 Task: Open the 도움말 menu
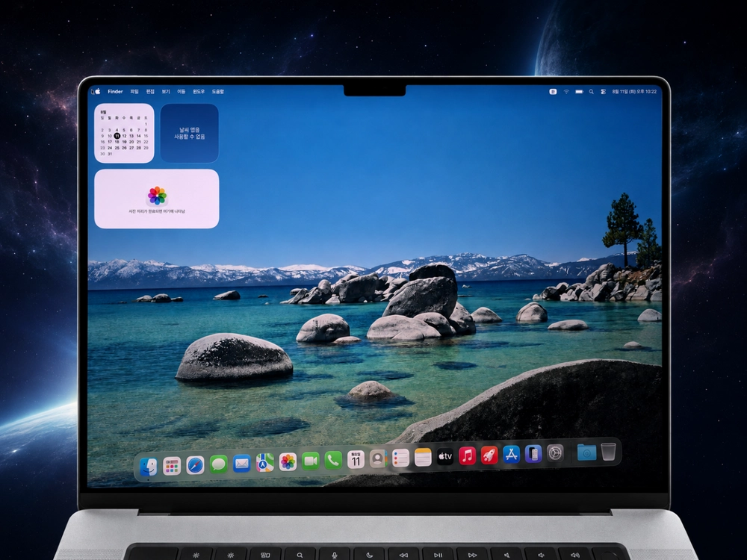217,91
